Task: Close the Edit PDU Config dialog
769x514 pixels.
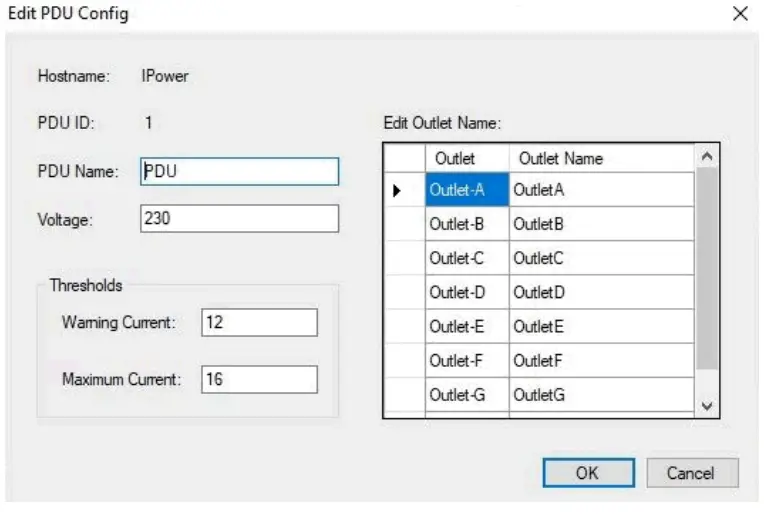Action: click(x=740, y=13)
